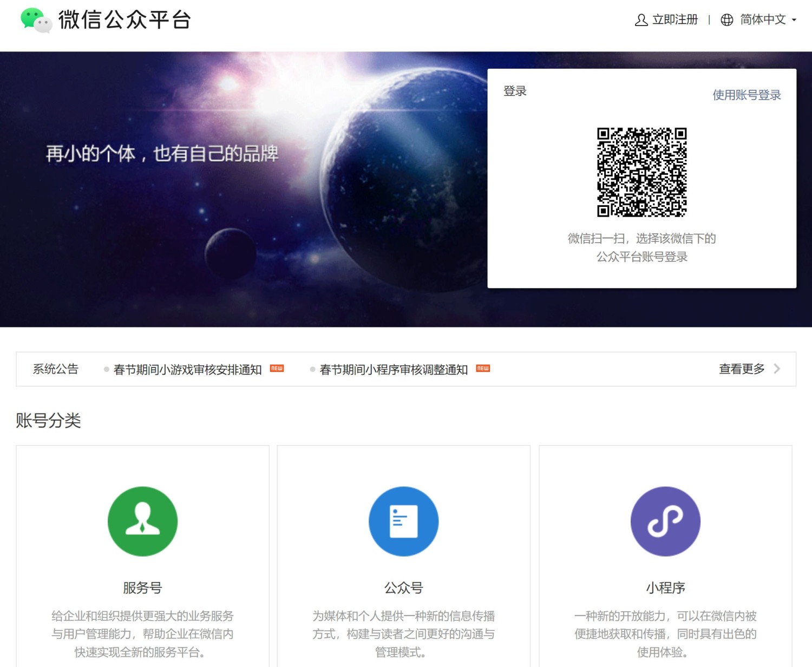The width and height of the screenshot is (812, 667).
Task: Open 春节期间小游戏审核安排通知 announcement
Action: pos(187,369)
